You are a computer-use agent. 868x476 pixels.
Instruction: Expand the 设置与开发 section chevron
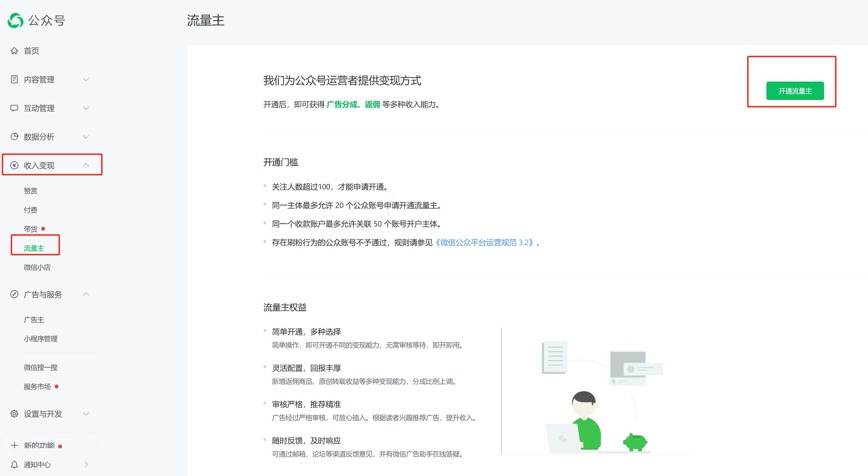(86, 414)
